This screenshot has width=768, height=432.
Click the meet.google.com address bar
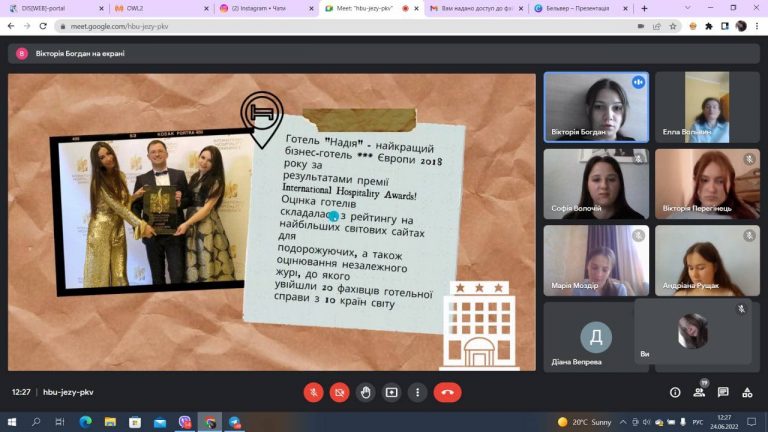click(x=343, y=26)
